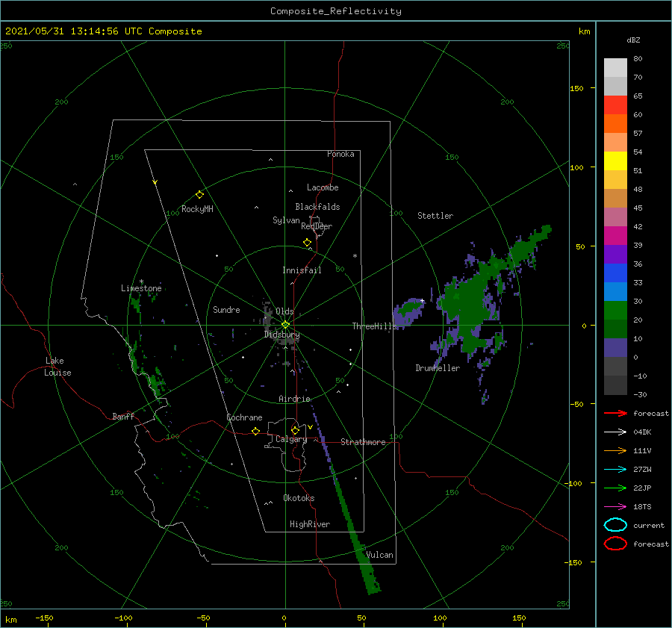The height and width of the screenshot is (628, 672).
Task: Click the purple 36–39 dBZ color swatch
Action: click(x=615, y=255)
